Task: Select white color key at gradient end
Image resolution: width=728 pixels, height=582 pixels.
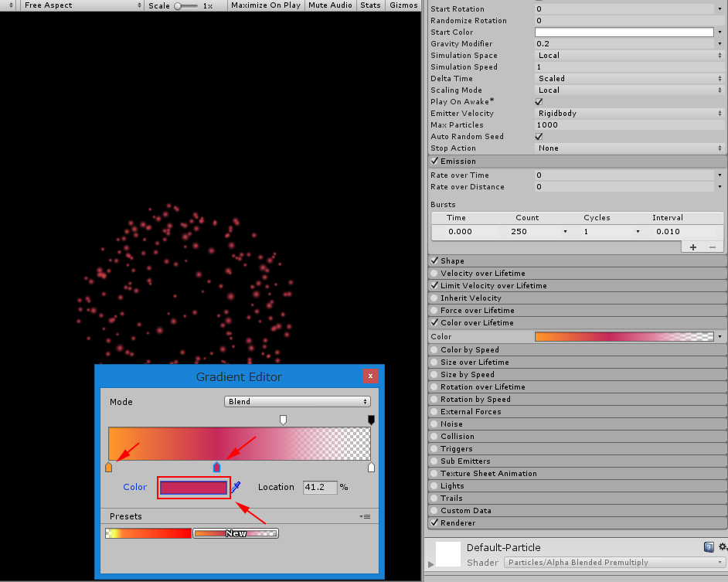Action: [x=371, y=467]
